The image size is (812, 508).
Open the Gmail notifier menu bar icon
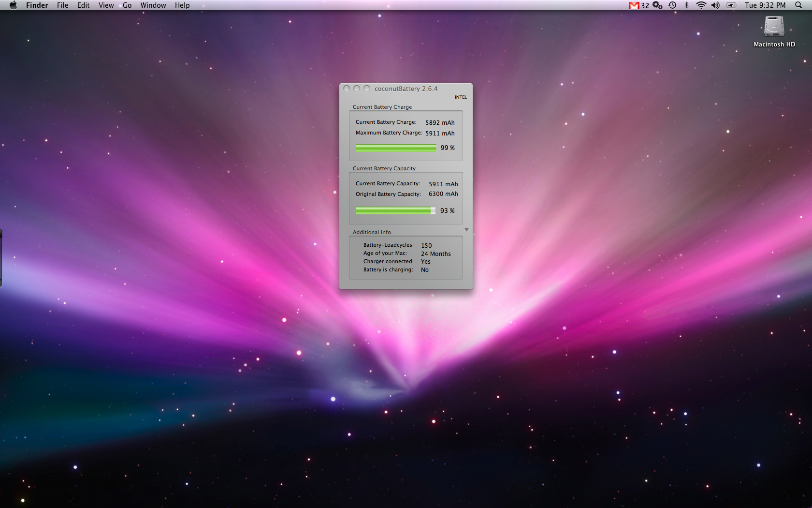point(634,5)
